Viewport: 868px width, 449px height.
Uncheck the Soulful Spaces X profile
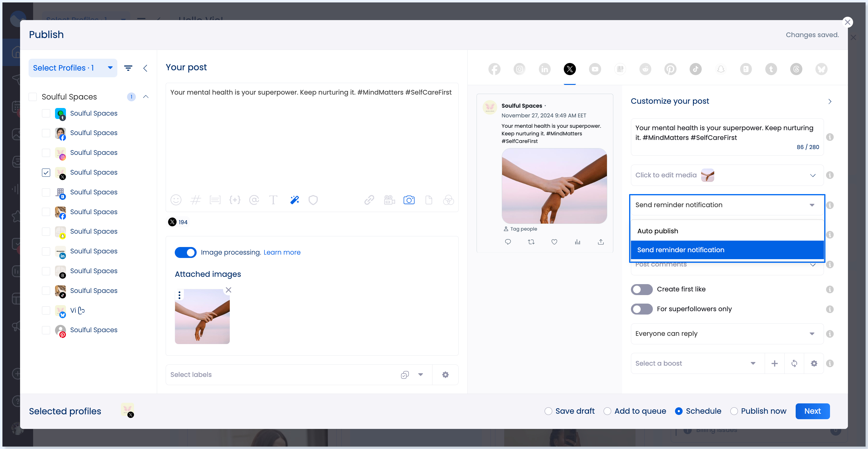pos(46,172)
